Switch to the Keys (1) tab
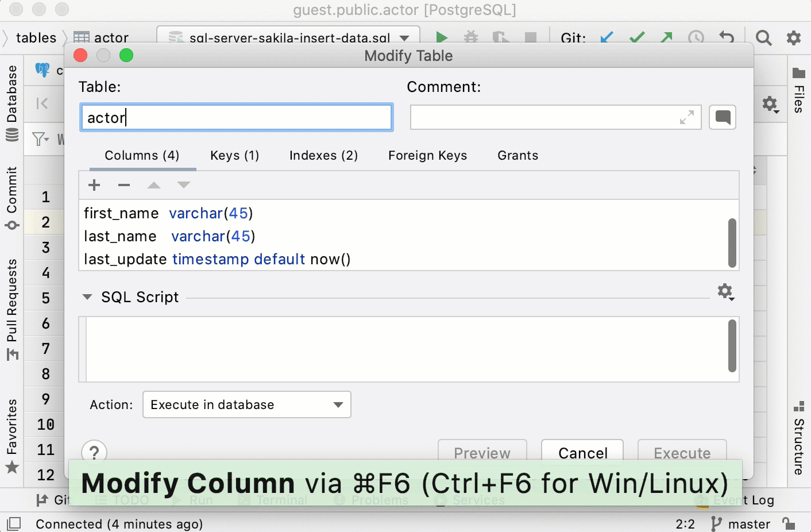The height and width of the screenshot is (532, 811). [234, 155]
